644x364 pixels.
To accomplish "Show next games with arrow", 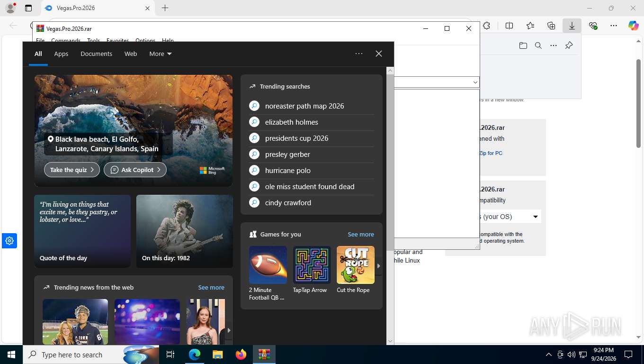I will coord(378,266).
